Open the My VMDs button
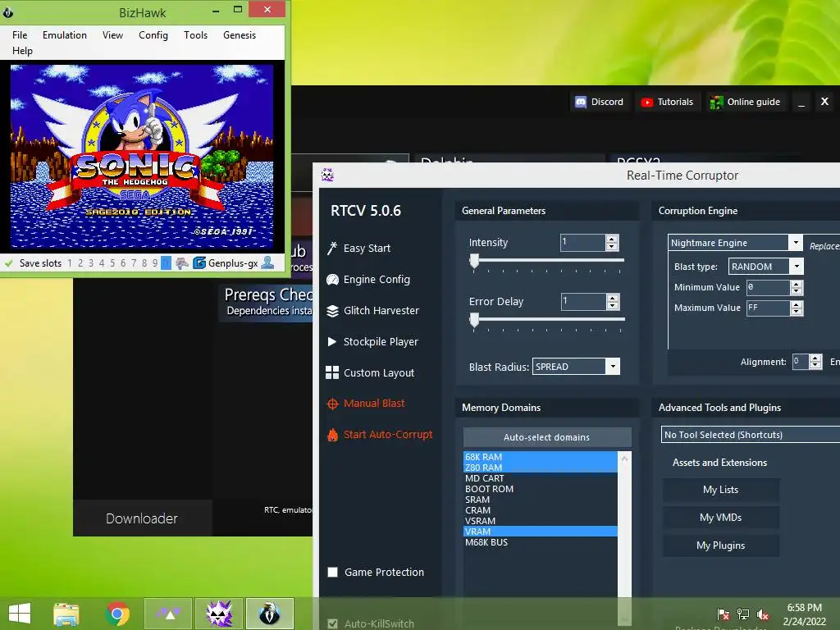This screenshot has height=630, width=840. coord(720,518)
